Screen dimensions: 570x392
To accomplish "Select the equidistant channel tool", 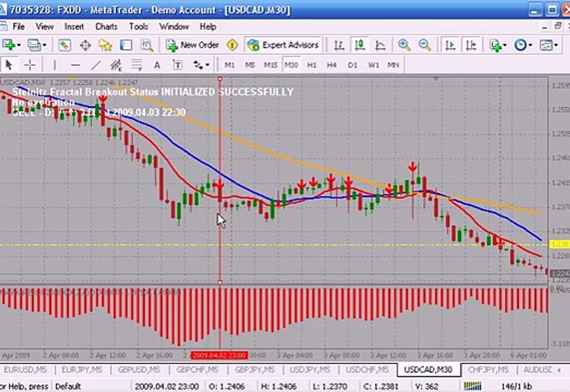I will tap(116, 65).
